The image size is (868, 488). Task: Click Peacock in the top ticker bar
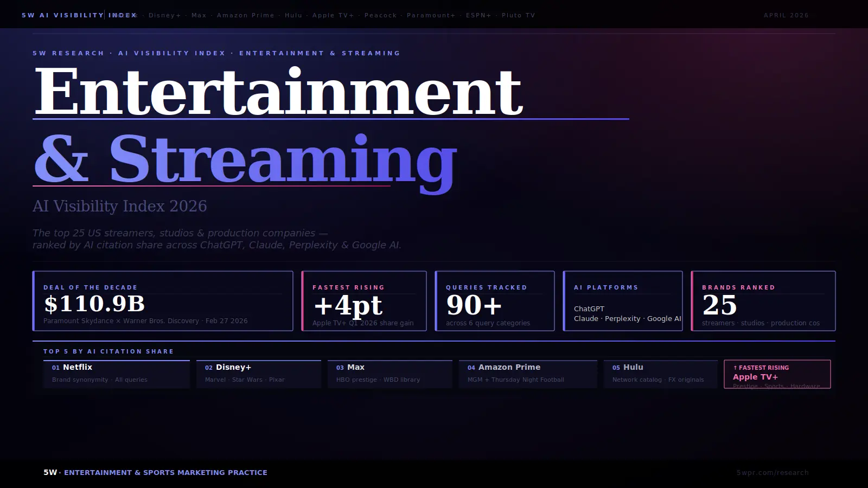381,15
